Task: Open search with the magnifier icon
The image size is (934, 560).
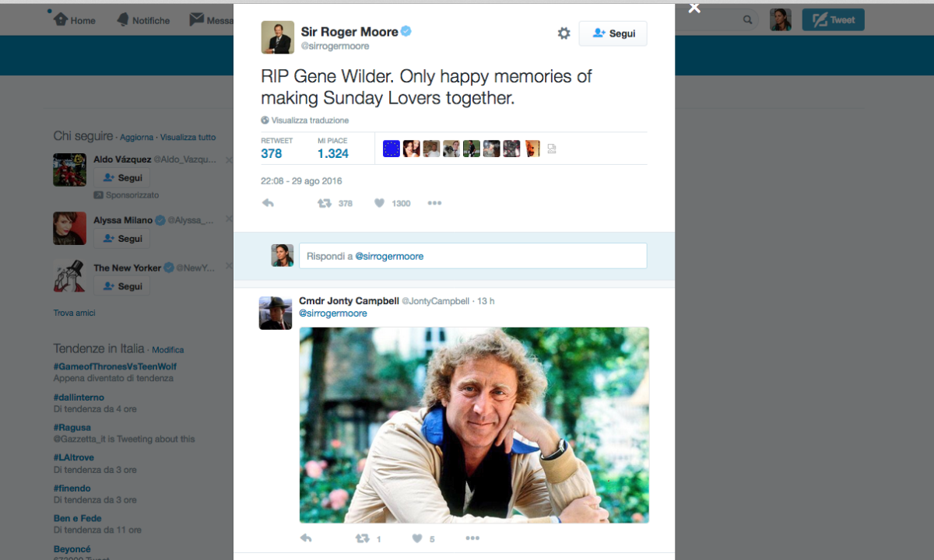Action: [746, 19]
